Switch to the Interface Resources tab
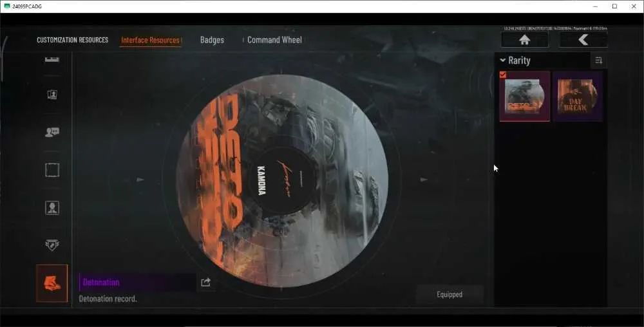This screenshot has height=327, width=644. pos(150,40)
